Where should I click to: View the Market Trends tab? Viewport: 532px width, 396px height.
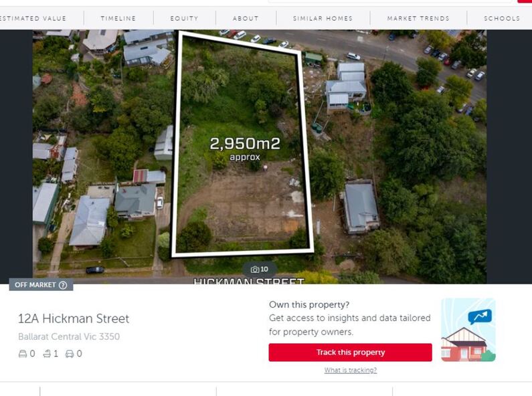(418, 18)
